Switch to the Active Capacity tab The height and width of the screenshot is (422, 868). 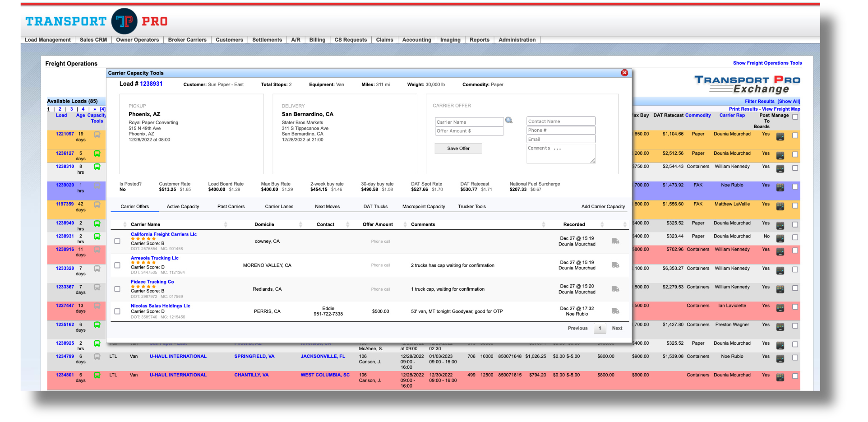[183, 207]
